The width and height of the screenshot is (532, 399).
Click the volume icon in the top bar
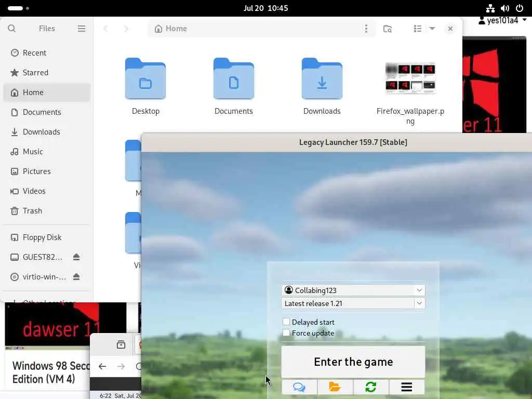coord(505,8)
